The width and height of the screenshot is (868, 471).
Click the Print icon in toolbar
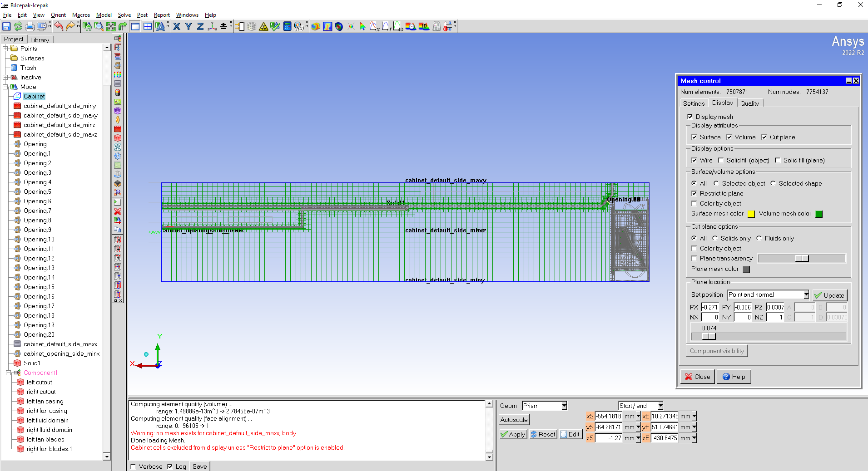coord(30,27)
